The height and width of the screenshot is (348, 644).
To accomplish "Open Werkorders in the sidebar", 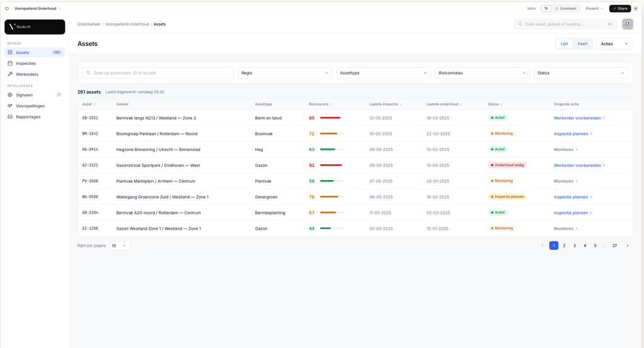I will (x=35, y=74).
